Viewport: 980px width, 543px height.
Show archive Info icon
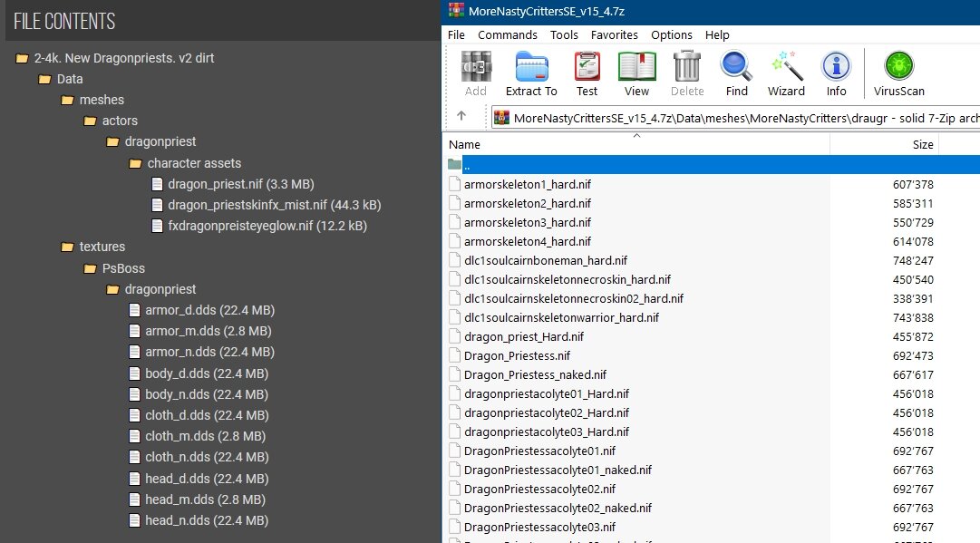(836, 67)
